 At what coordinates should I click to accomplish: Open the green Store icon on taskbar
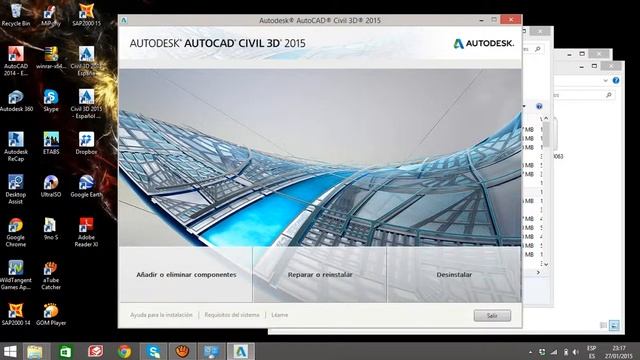click(x=65, y=351)
